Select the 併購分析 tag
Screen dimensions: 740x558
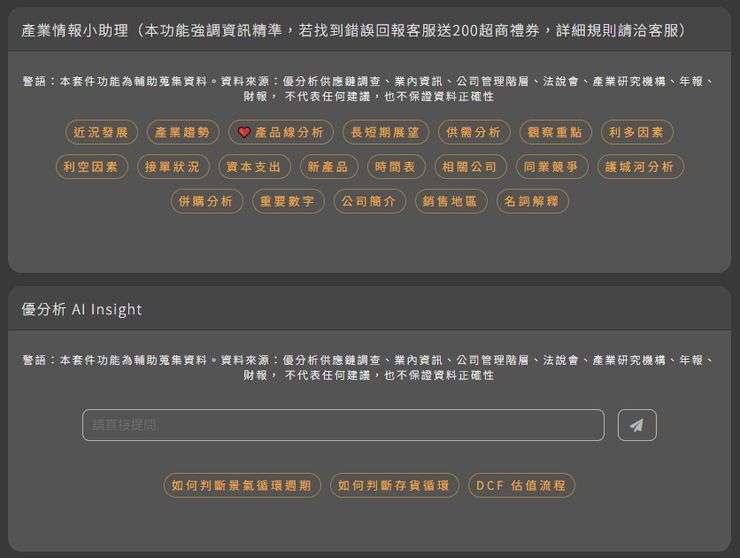point(206,202)
